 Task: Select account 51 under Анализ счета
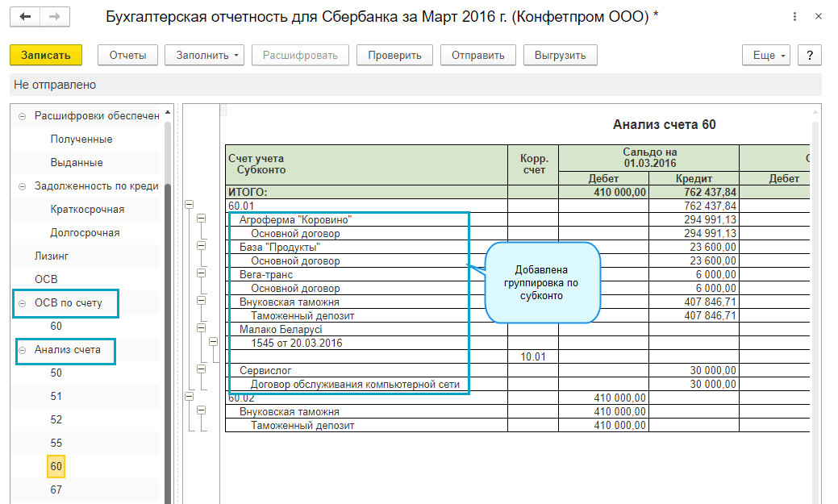click(56, 397)
